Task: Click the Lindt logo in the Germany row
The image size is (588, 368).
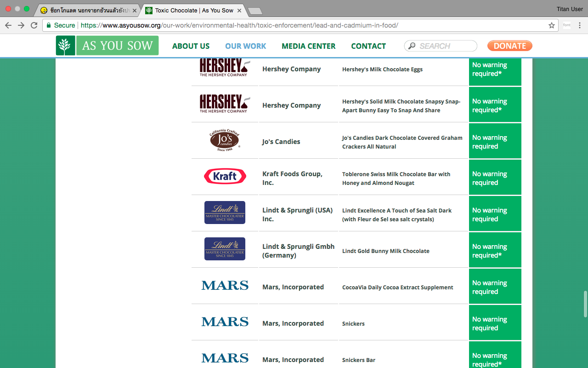Action: [x=225, y=249]
